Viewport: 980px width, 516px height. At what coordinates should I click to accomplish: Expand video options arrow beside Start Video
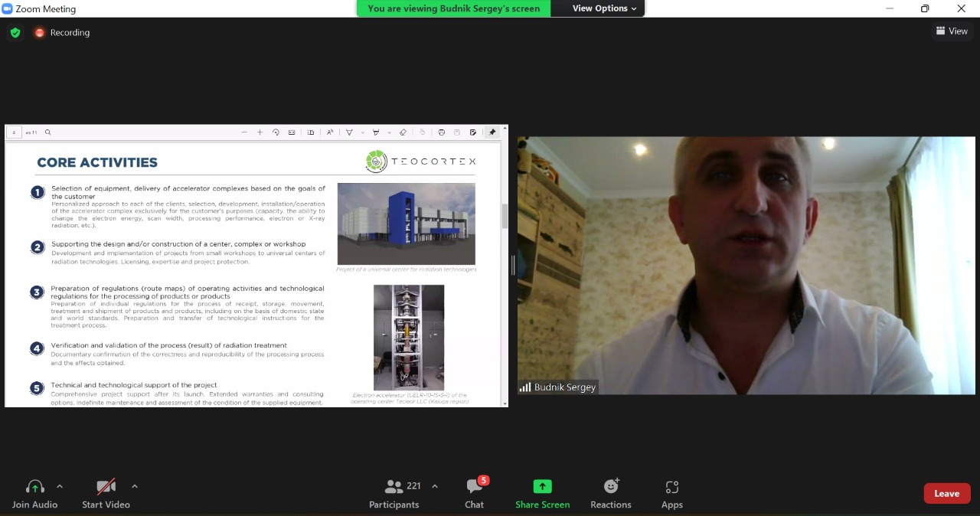[135, 486]
